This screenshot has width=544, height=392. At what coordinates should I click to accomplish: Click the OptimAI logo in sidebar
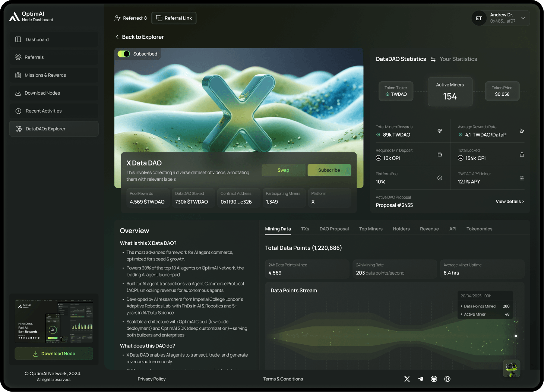15,17
